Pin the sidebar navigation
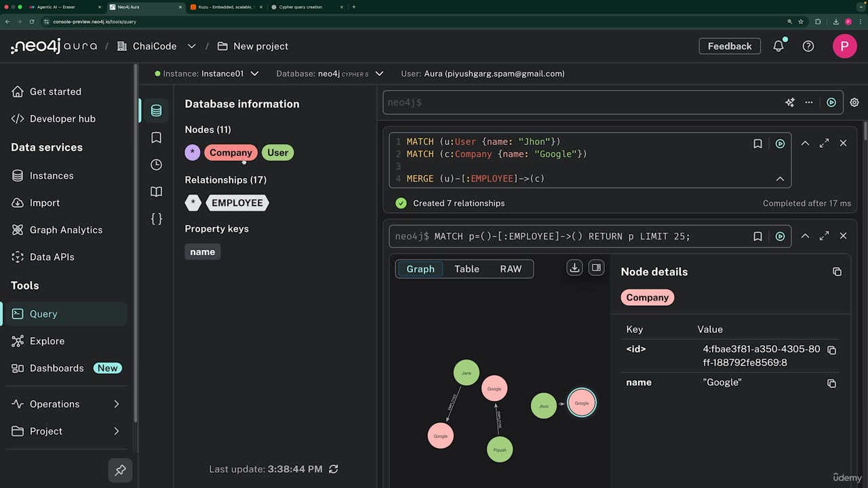This screenshot has width=868, height=488. 120,470
